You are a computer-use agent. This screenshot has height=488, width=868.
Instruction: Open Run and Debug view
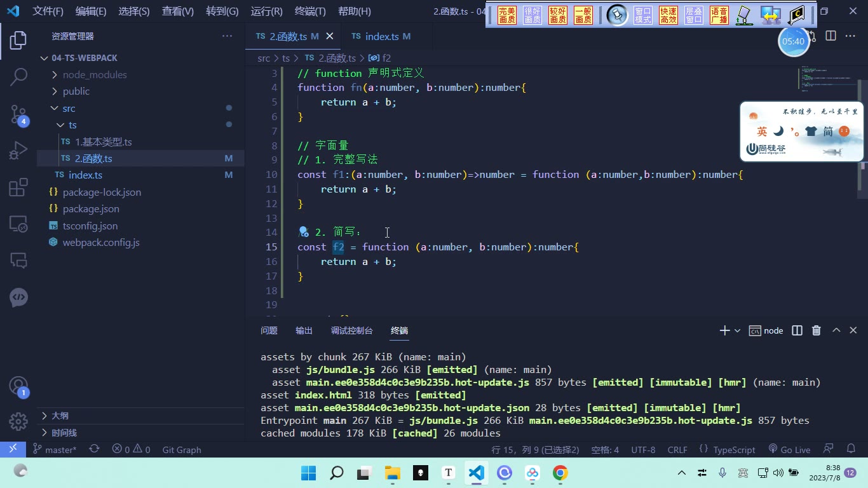coord(18,151)
